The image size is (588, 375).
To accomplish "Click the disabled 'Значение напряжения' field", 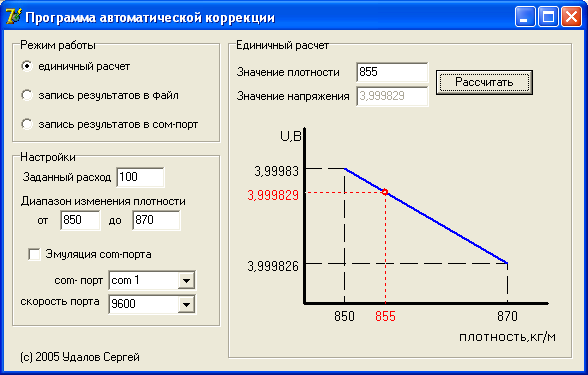I will 392,96.
